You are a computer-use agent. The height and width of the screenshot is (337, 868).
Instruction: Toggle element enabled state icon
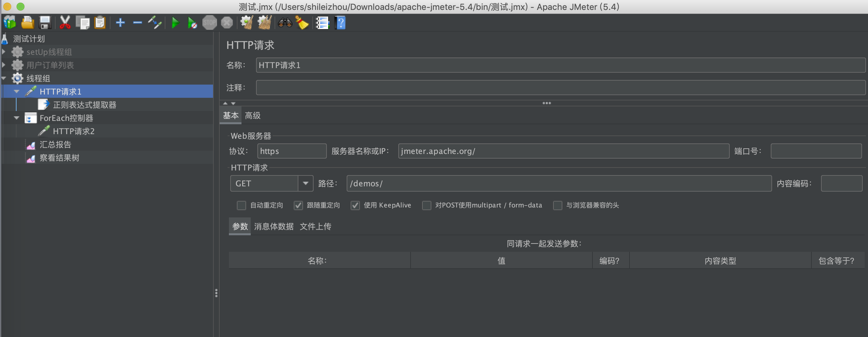click(155, 22)
